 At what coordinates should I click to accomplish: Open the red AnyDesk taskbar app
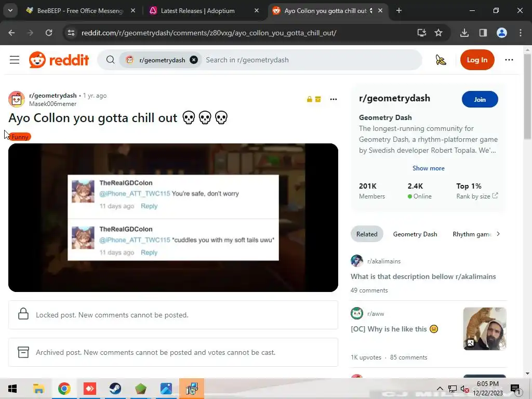click(x=89, y=389)
